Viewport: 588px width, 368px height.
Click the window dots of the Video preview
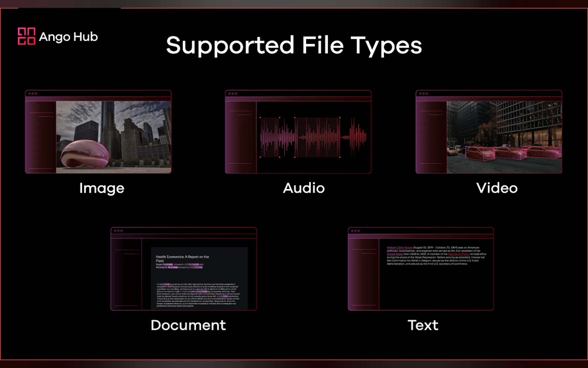(x=423, y=93)
